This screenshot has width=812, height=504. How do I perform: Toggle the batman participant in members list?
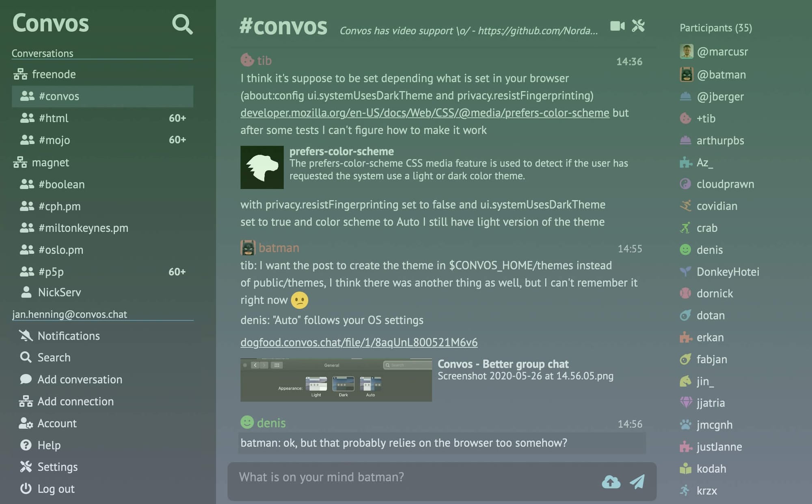(722, 74)
